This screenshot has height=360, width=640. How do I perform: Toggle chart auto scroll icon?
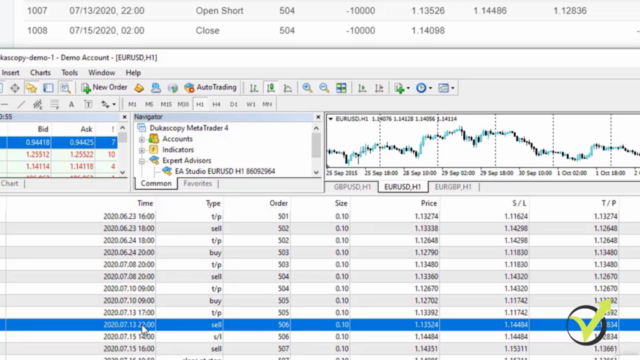pos(362,88)
